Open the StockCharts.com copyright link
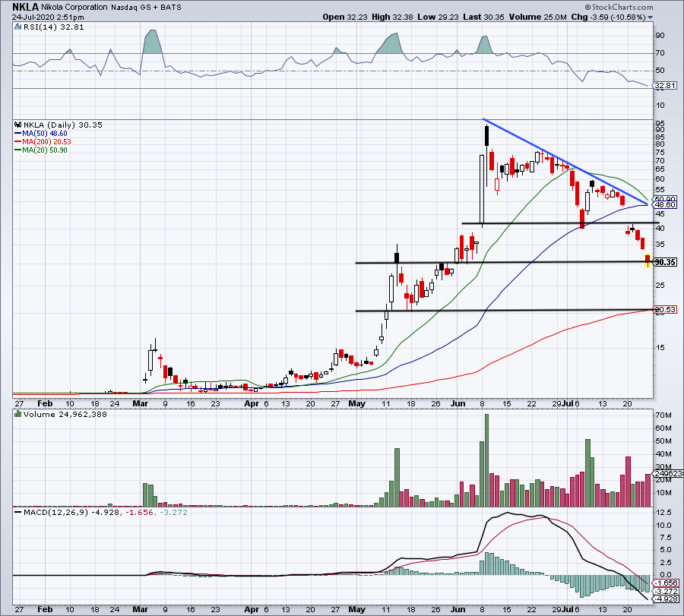Screen dimensions: 684x616 619,7
